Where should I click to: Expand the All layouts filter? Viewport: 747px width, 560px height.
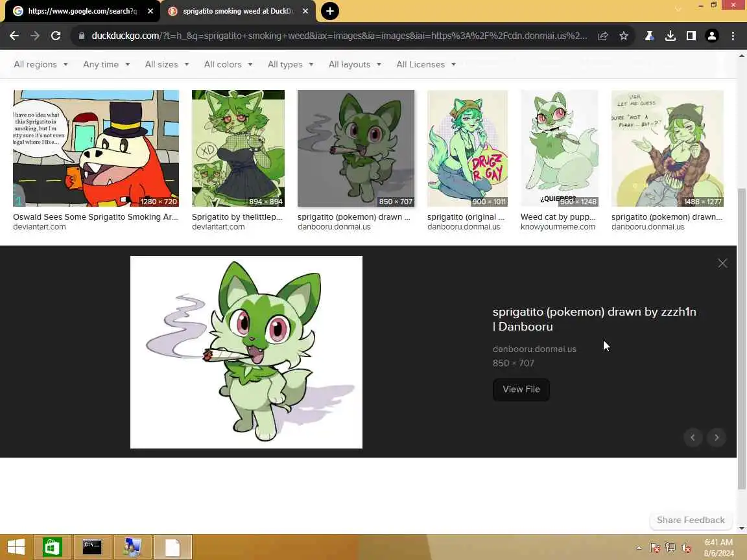click(x=355, y=64)
